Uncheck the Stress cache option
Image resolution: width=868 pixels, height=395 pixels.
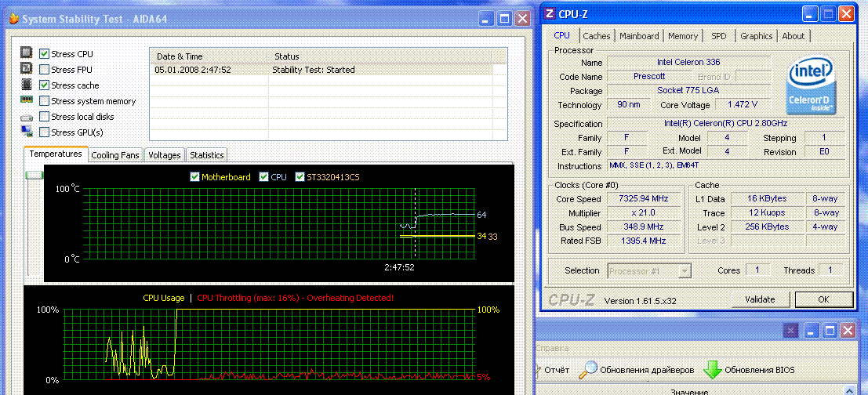pos(45,85)
